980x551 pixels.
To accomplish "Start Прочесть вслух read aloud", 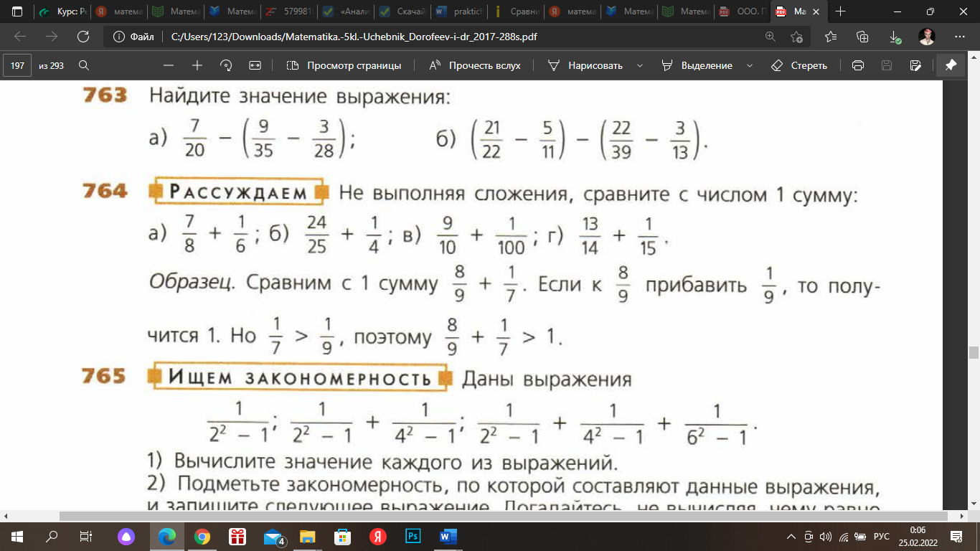I will click(x=475, y=65).
